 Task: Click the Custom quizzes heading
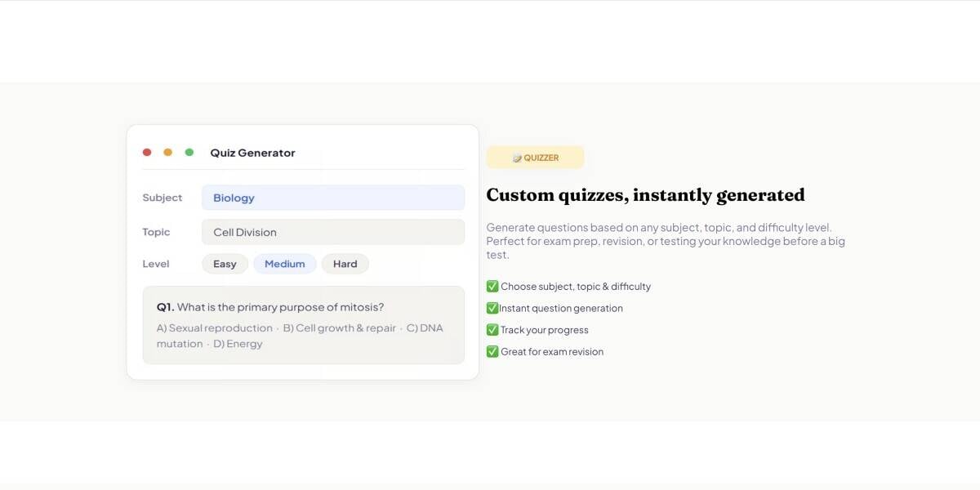click(x=645, y=195)
